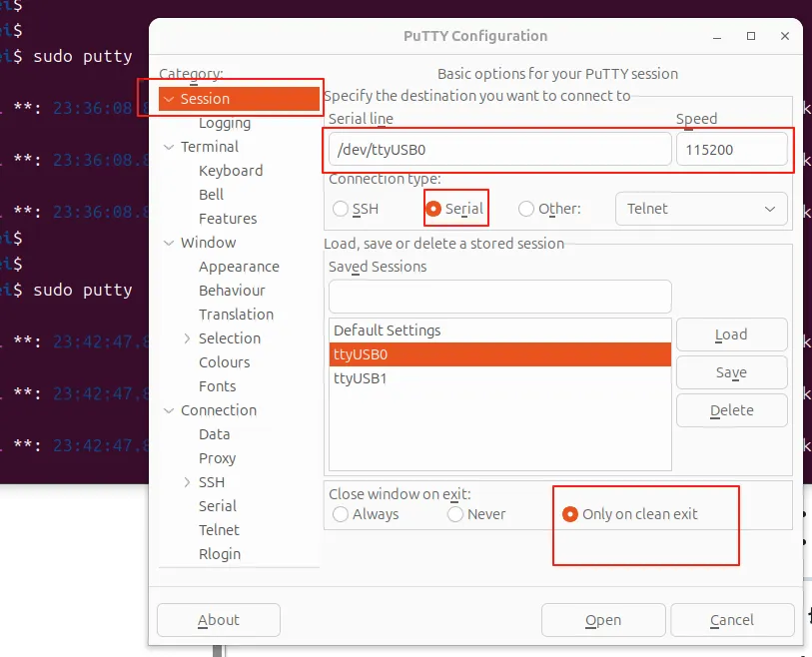The width and height of the screenshot is (812, 657).
Task: Choose Always for close window on exit
Action: [x=341, y=514]
